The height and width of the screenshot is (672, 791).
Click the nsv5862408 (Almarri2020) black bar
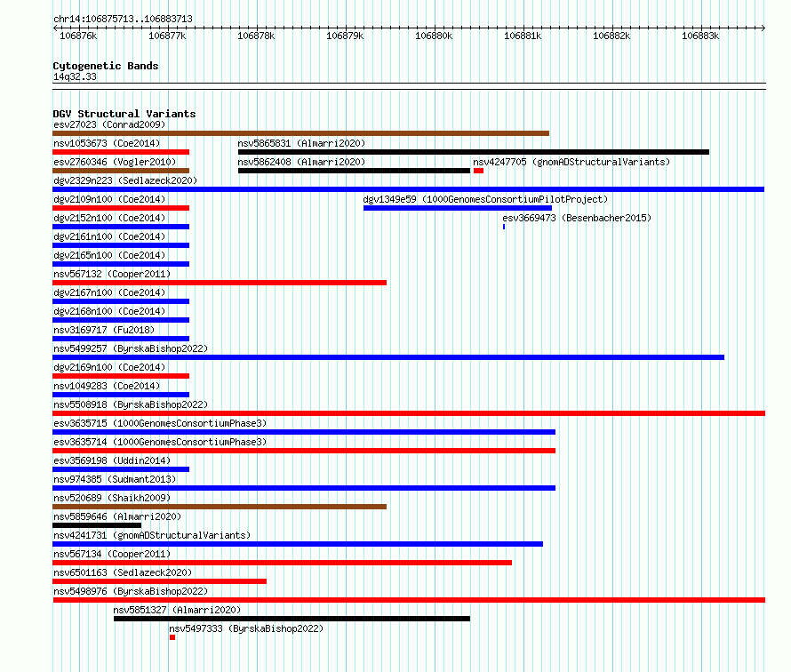point(354,171)
